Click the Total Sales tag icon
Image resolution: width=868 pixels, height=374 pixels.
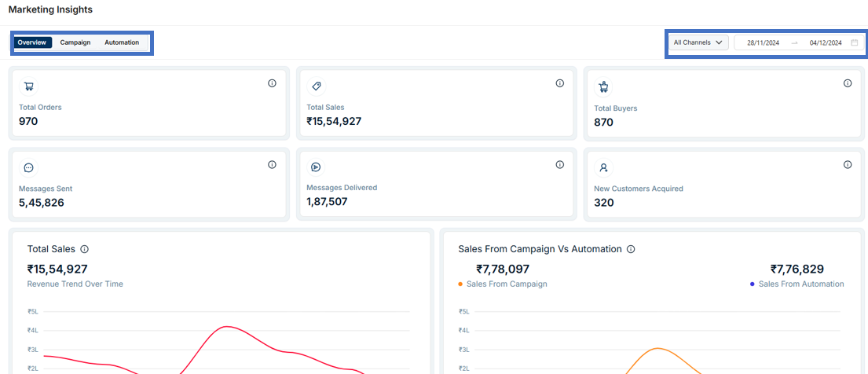317,86
